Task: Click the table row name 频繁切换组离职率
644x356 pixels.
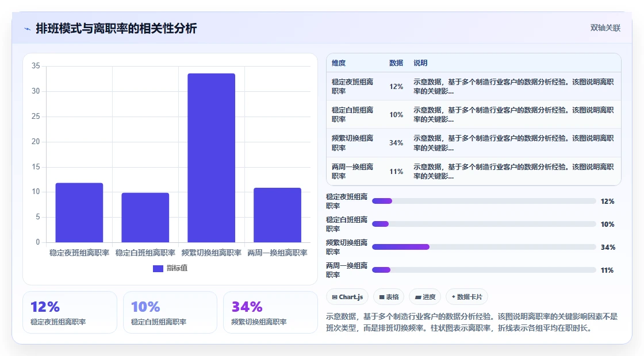Action: 352,143
